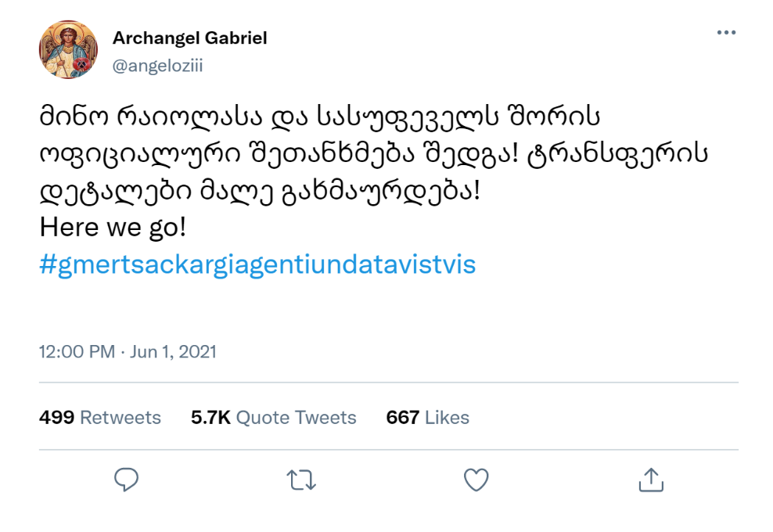Open the share tweet icon

[650, 480]
